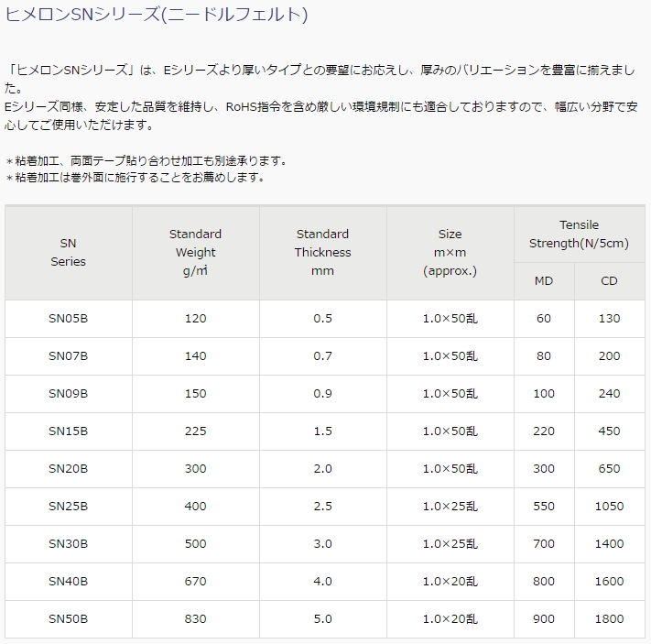Click the SN40B row label
The image size is (651, 644).
68,582
